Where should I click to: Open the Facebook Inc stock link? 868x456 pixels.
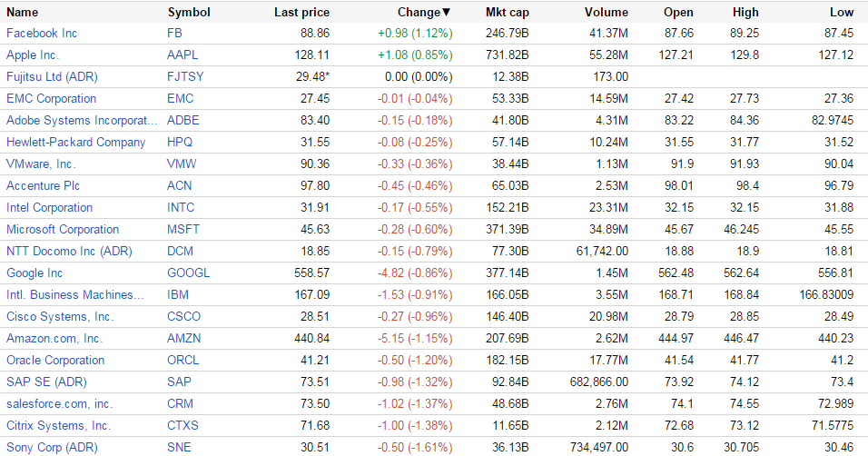(x=42, y=33)
